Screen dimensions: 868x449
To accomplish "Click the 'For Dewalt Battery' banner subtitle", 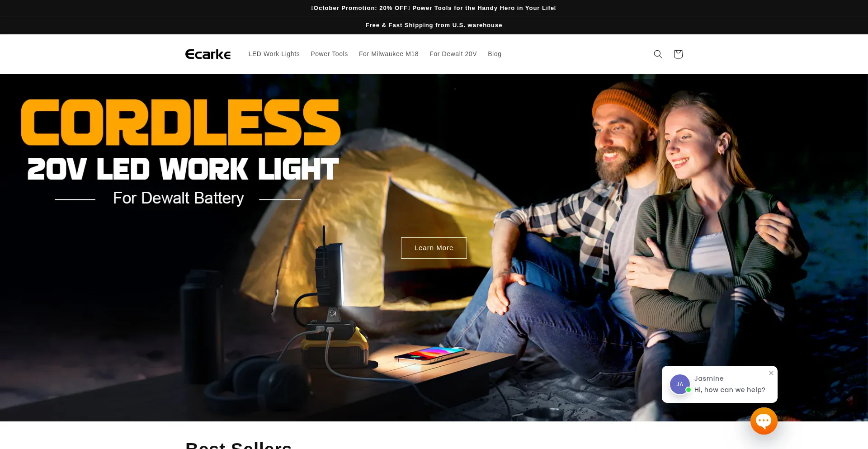I will 179,198.
